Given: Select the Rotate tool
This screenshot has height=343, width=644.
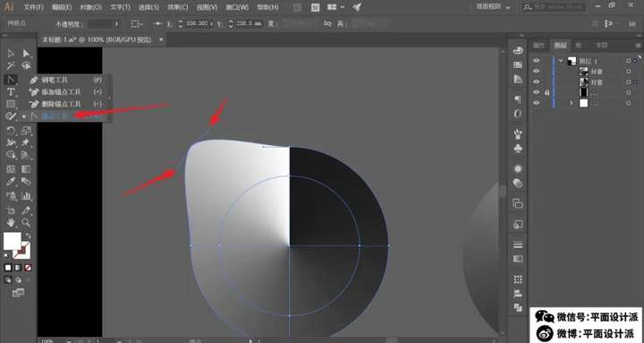Looking at the screenshot, I should pos(11,131).
